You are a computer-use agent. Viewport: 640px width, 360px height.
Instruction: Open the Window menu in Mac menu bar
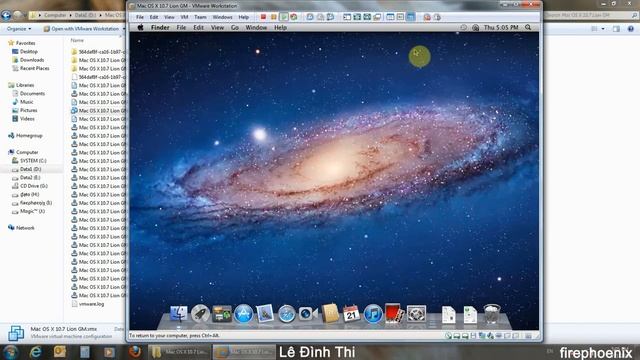click(256, 27)
